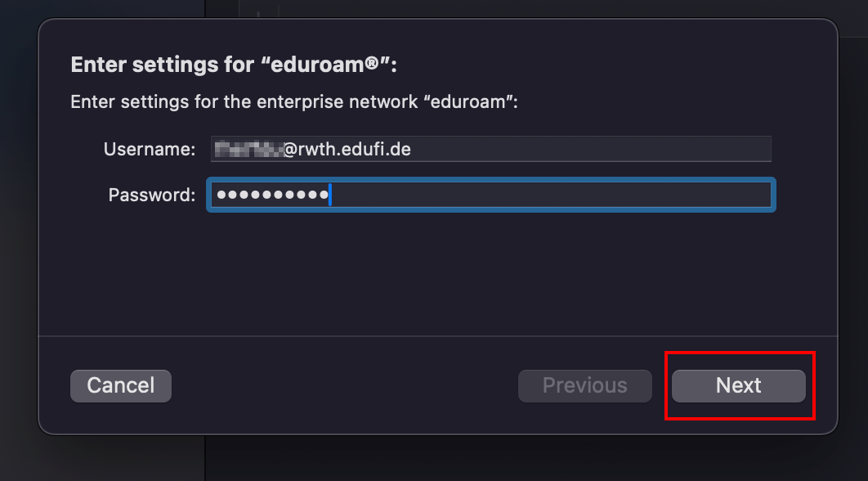
Task: Click the Next button highlighted in red
Action: 738,385
